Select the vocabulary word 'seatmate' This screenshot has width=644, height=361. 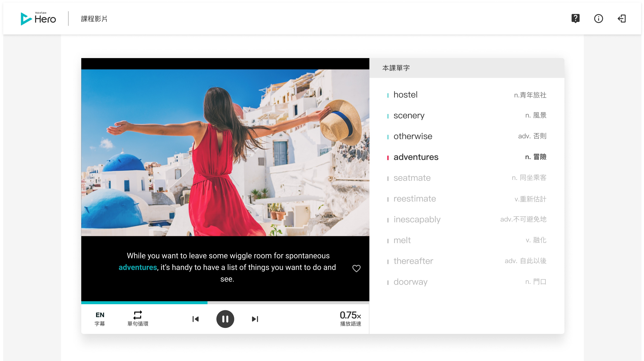coord(412,178)
